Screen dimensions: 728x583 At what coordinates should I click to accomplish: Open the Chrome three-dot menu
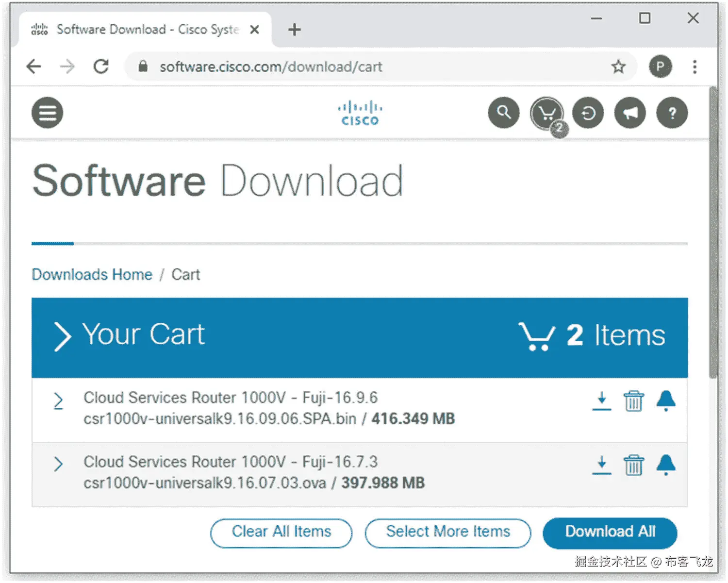(695, 67)
